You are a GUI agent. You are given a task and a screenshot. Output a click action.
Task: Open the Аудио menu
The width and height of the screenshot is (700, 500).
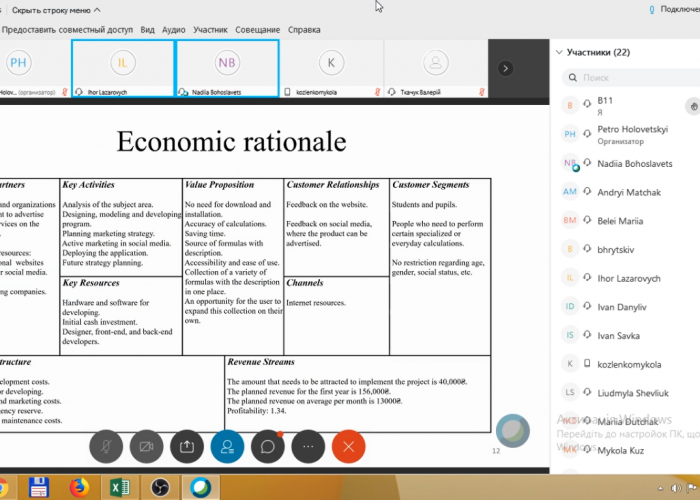[173, 30]
